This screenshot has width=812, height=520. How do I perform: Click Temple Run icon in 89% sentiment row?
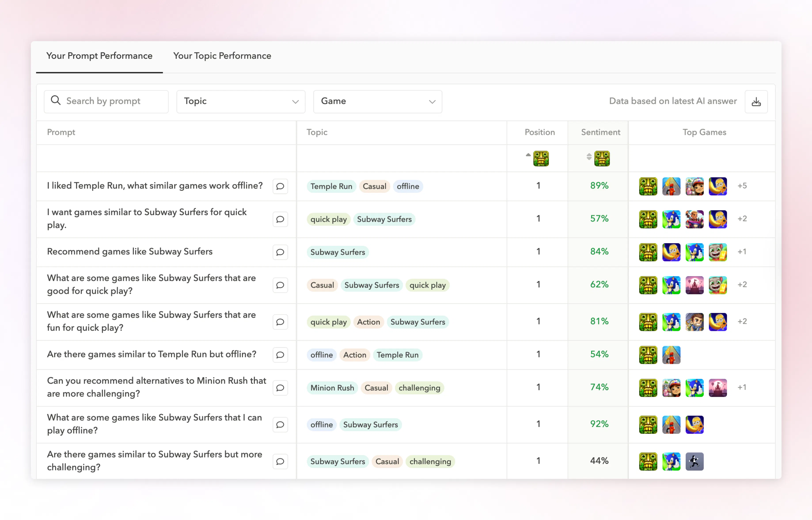[x=648, y=186]
